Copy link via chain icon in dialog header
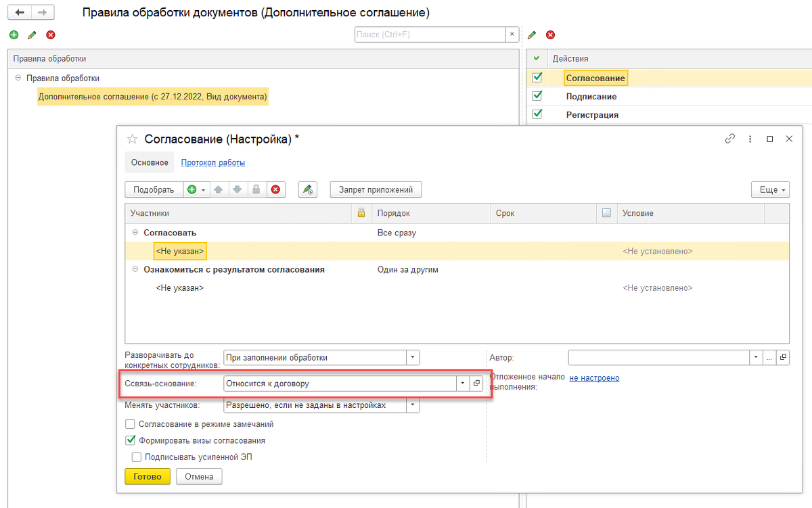 point(729,139)
